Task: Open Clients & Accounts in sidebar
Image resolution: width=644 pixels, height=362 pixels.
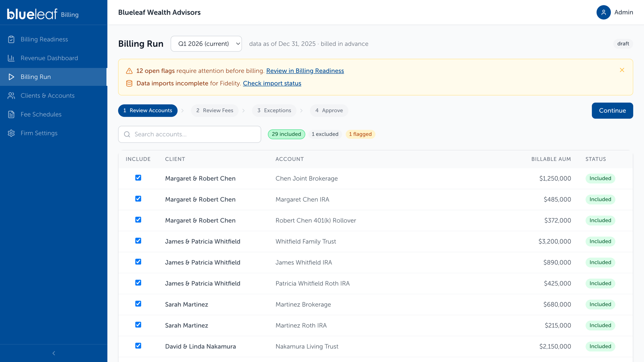Action: (x=54, y=96)
